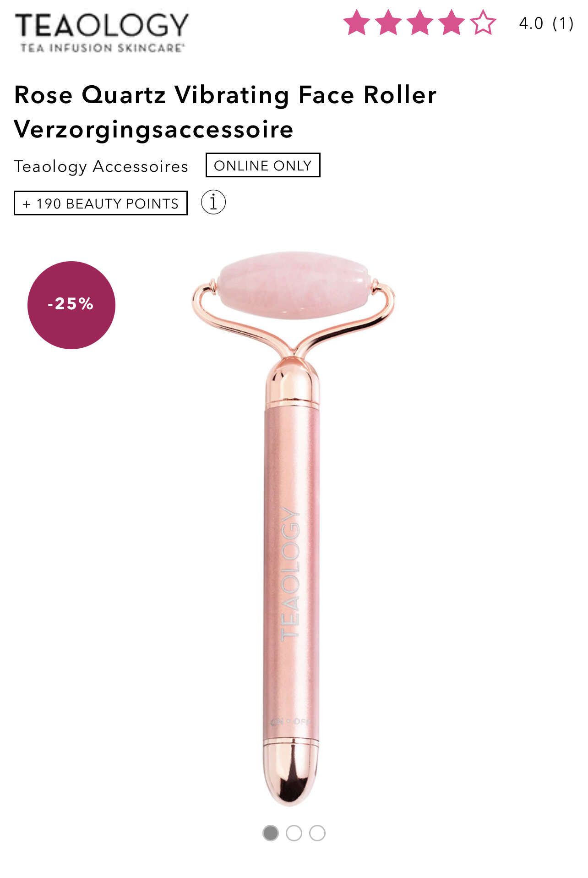Click the Rose Quartz Vibrating Face Roller title

(x=225, y=95)
